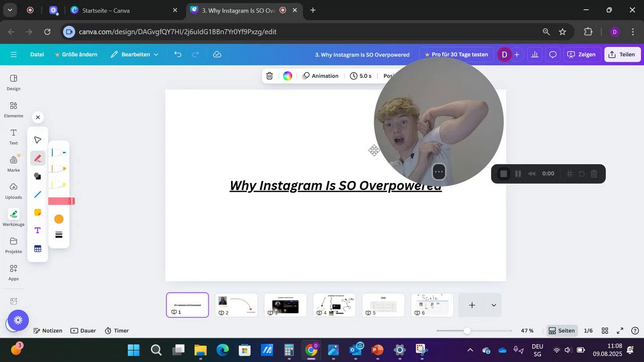Open the Größe ändern menu
This screenshot has width=644, height=362.
(76, 54)
